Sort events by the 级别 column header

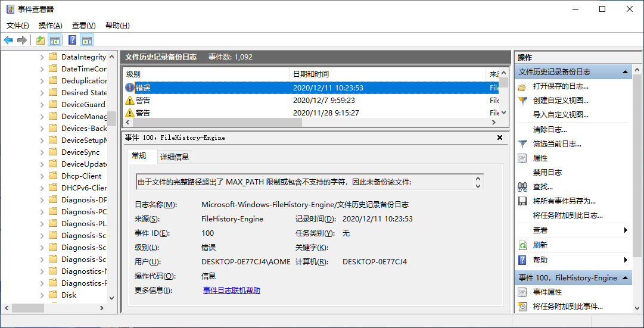pos(206,74)
